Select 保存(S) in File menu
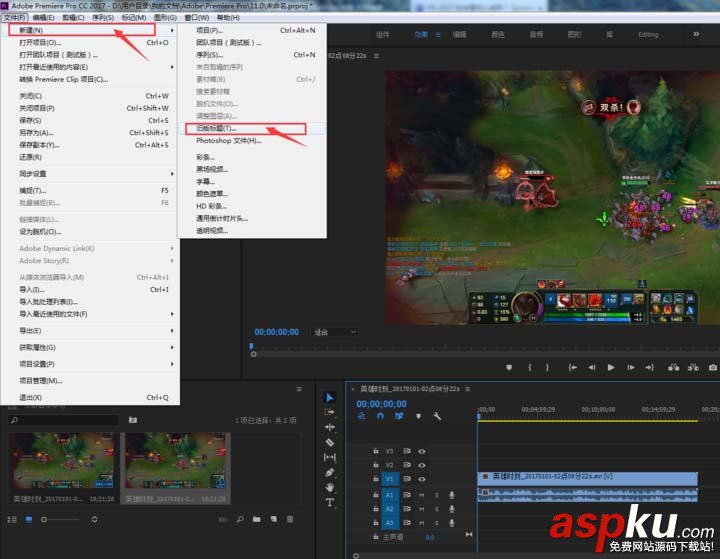720x559 pixels. coord(90,120)
